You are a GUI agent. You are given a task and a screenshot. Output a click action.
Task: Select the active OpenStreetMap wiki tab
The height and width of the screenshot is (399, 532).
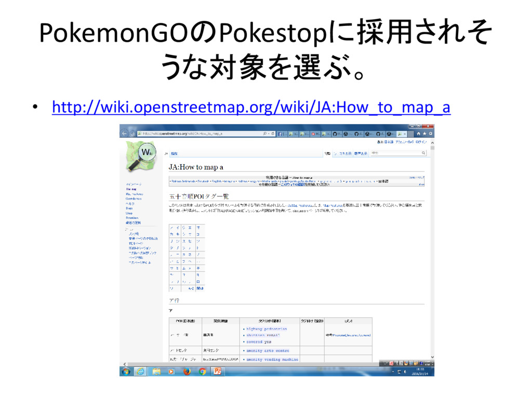click(401, 134)
